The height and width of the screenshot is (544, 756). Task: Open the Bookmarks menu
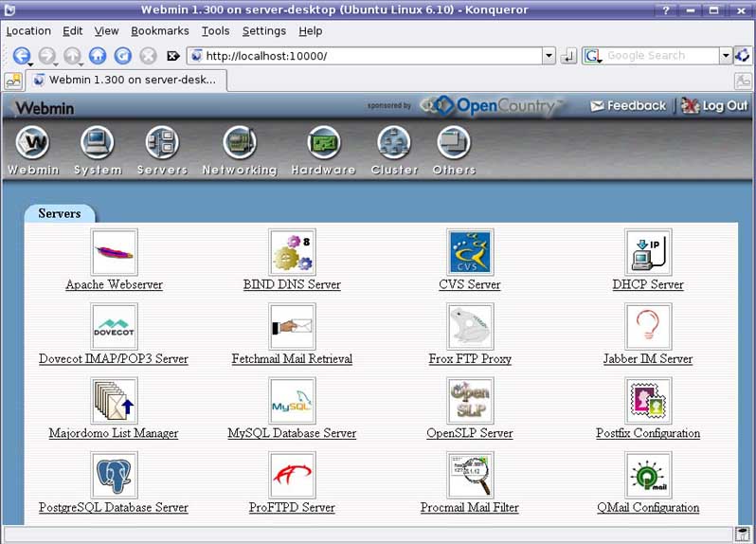(159, 31)
